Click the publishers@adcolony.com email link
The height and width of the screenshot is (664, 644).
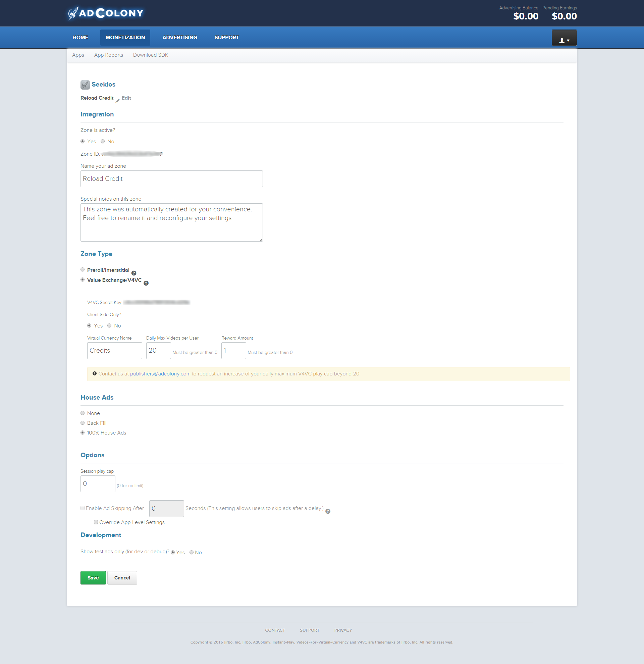pyautogui.click(x=160, y=374)
